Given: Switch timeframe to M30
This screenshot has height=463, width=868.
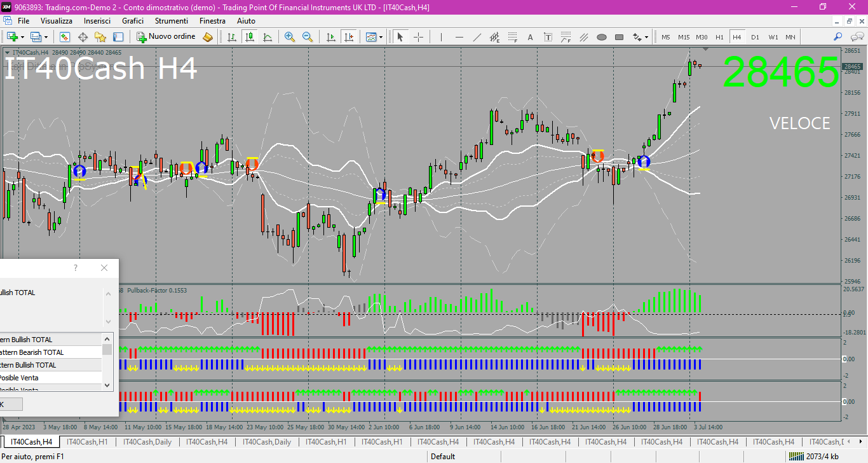Looking at the screenshot, I should (702, 37).
